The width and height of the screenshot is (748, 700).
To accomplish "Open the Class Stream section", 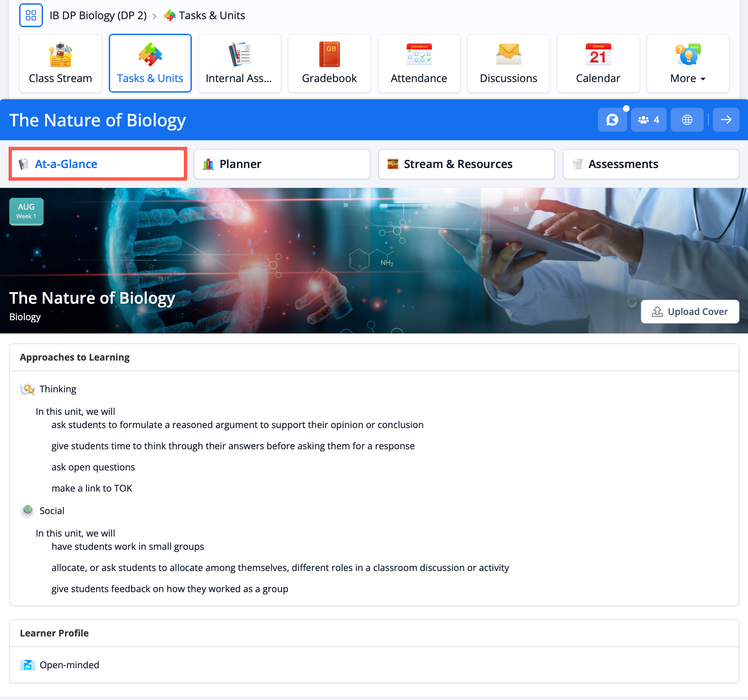I will [x=61, y=63].
